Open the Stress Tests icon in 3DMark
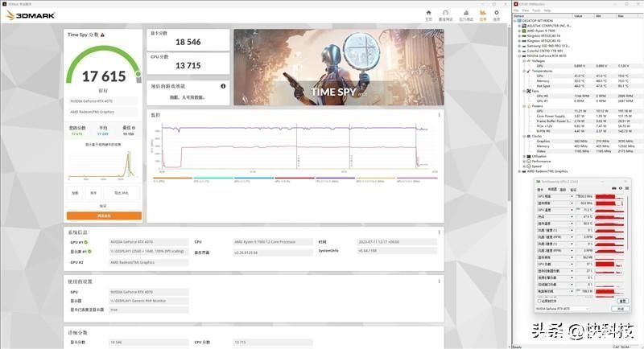 (x=466, y=13)
